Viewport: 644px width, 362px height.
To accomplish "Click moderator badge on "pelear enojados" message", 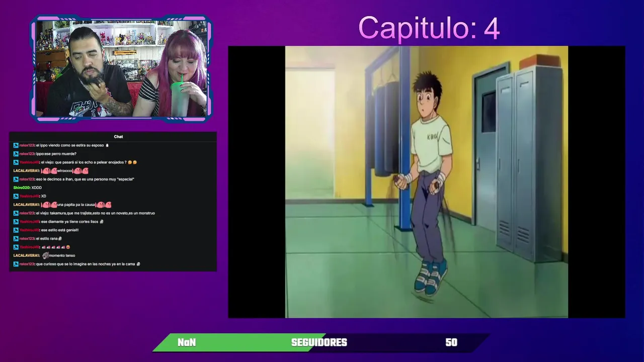I will click(x=16, y=162).
